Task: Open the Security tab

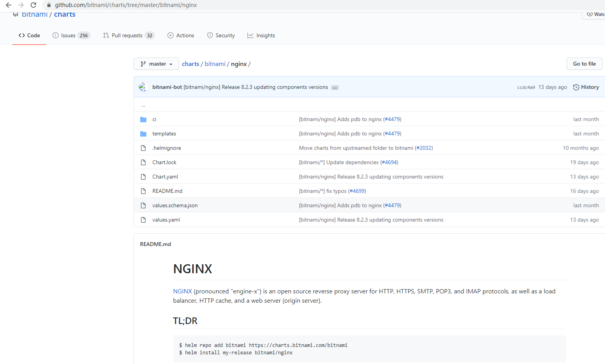Action: point(221,35)
